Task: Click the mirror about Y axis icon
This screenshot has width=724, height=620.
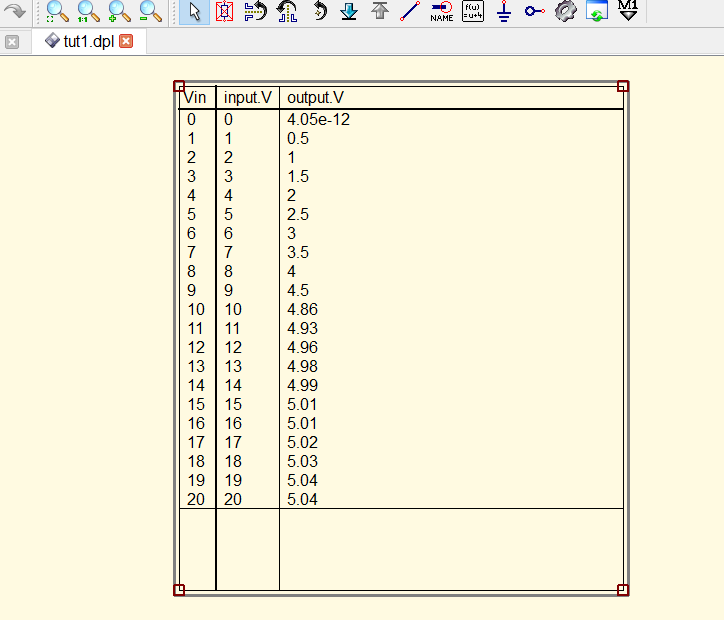Action: (x=287, y=11)
